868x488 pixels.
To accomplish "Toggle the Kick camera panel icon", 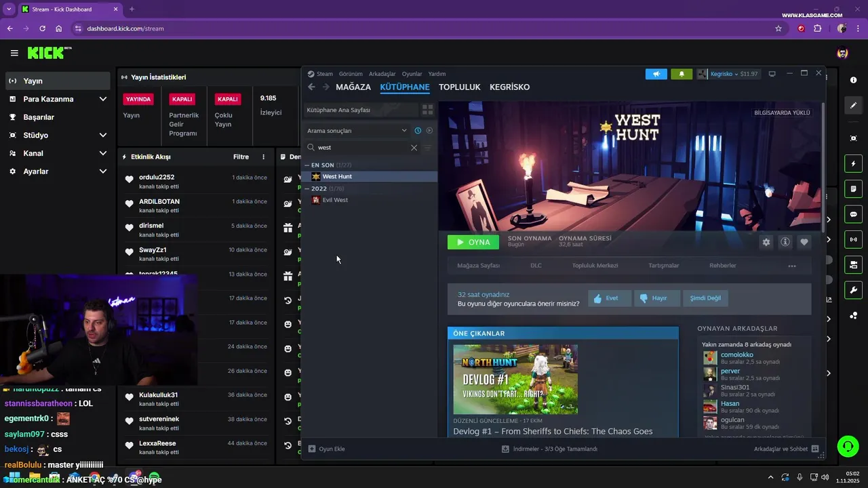I will (x=853, y=264).
